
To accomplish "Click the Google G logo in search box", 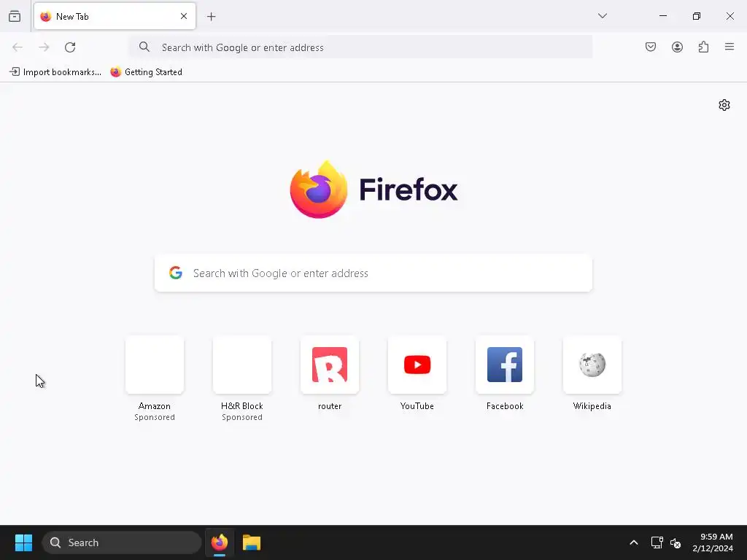I will coord(176,273).
